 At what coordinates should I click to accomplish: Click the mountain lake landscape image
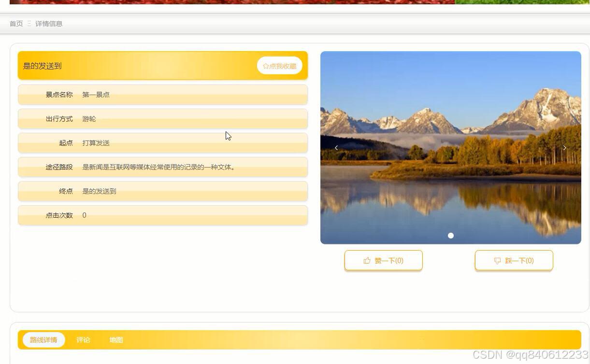click(x=451, y=148)
